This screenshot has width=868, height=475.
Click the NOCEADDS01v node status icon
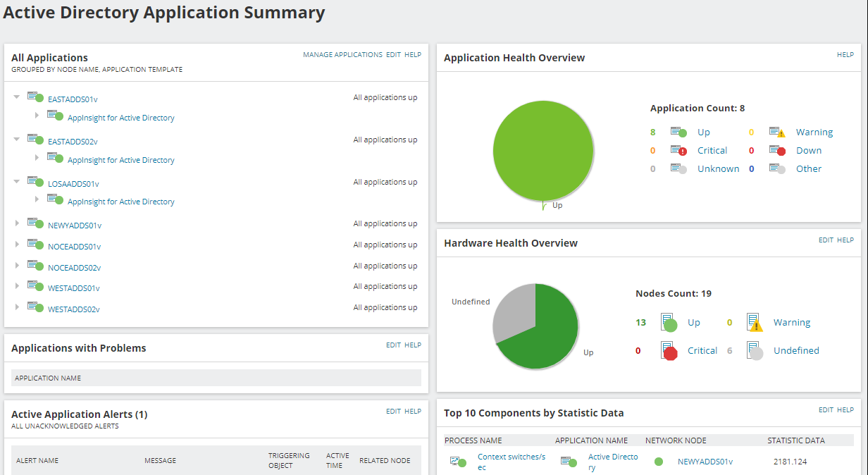point(35,245)
